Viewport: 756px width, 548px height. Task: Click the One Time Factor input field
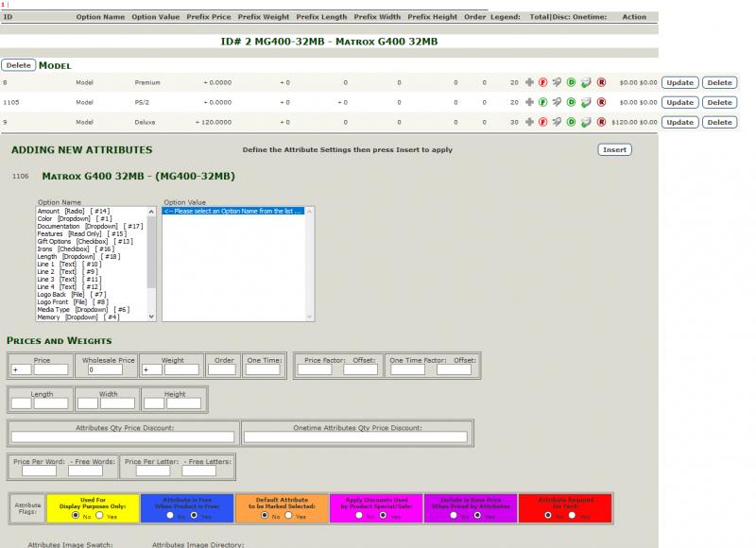click(x=407, y=369)
